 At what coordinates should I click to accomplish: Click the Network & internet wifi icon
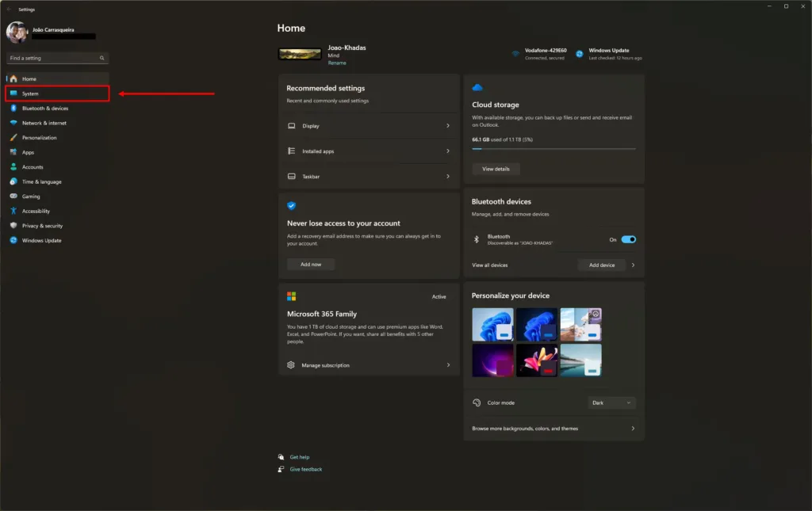click(13, 123)
